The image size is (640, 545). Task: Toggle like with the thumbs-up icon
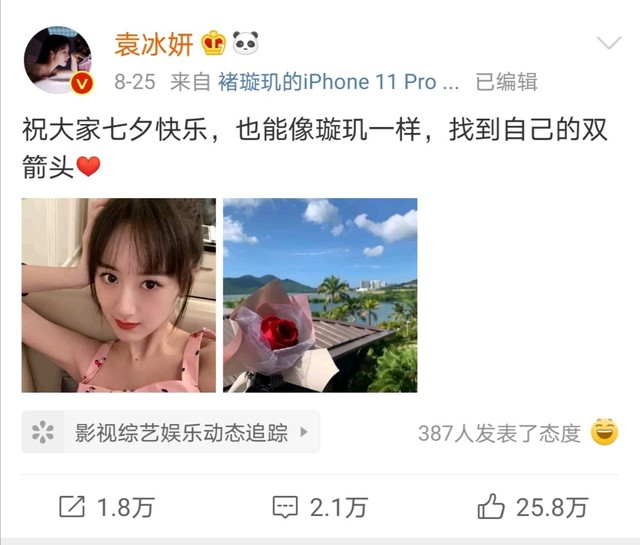[491, 506]
